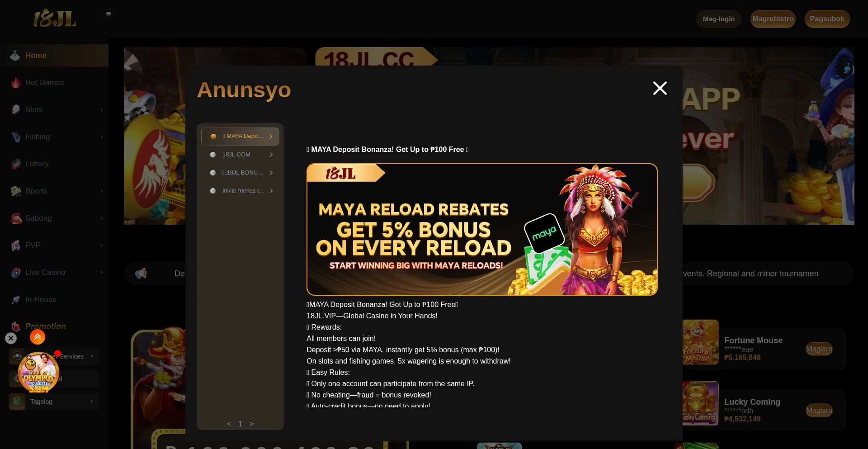Click the Hot Games flame icon
The height and width of the screenshot is (449, 868).
click(x=15, y=83)
